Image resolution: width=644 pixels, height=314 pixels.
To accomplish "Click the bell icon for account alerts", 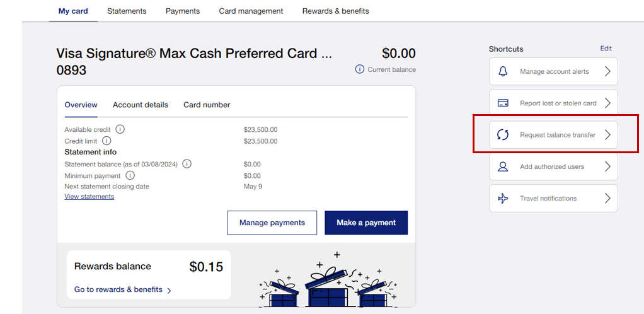I will pos(503,71).
